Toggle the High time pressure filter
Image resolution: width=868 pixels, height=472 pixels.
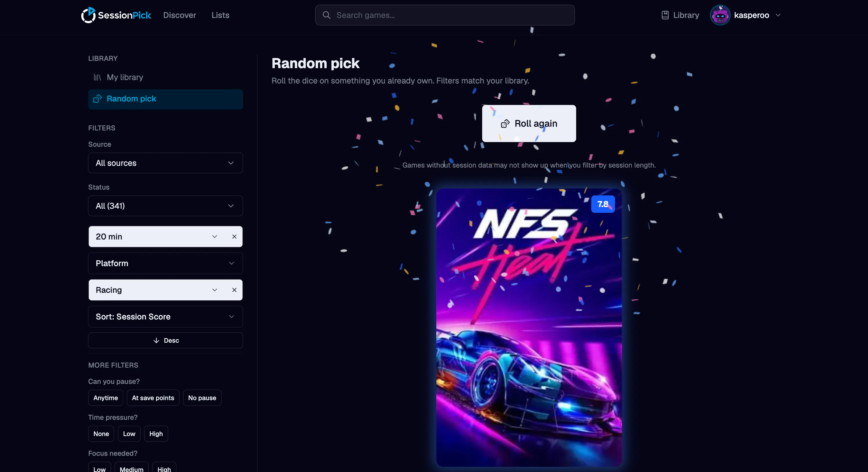coord(156,434)
